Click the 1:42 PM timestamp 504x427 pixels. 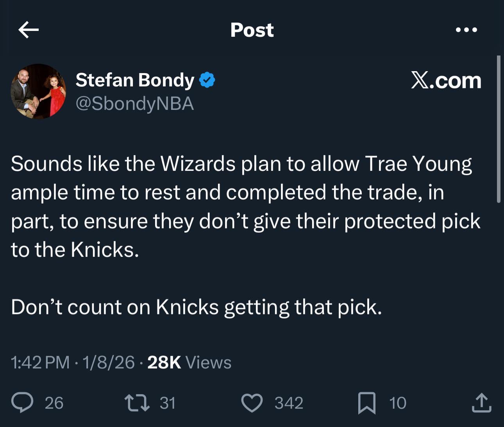tap(40, 362)
